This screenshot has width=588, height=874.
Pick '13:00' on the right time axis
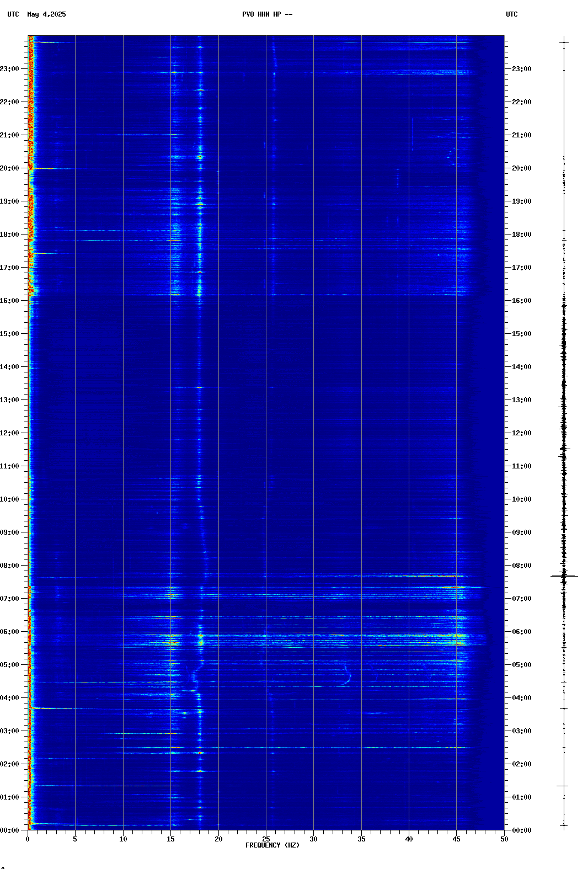pyautogui.click(x=522, y=400)
